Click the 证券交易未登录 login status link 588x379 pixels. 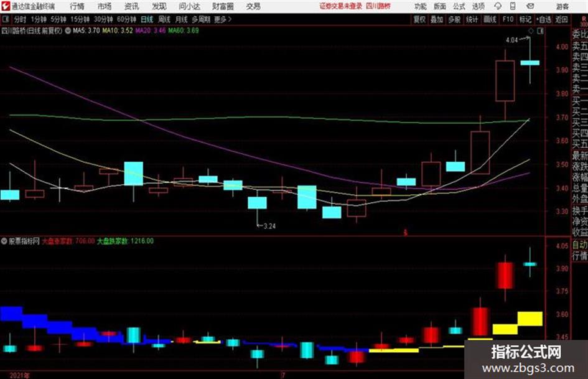pos(340,6)
